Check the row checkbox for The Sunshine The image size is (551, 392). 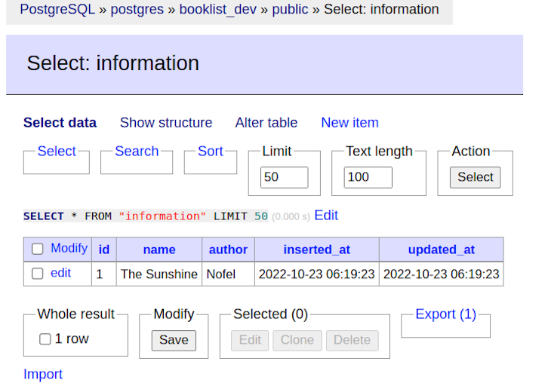point(37,274)
